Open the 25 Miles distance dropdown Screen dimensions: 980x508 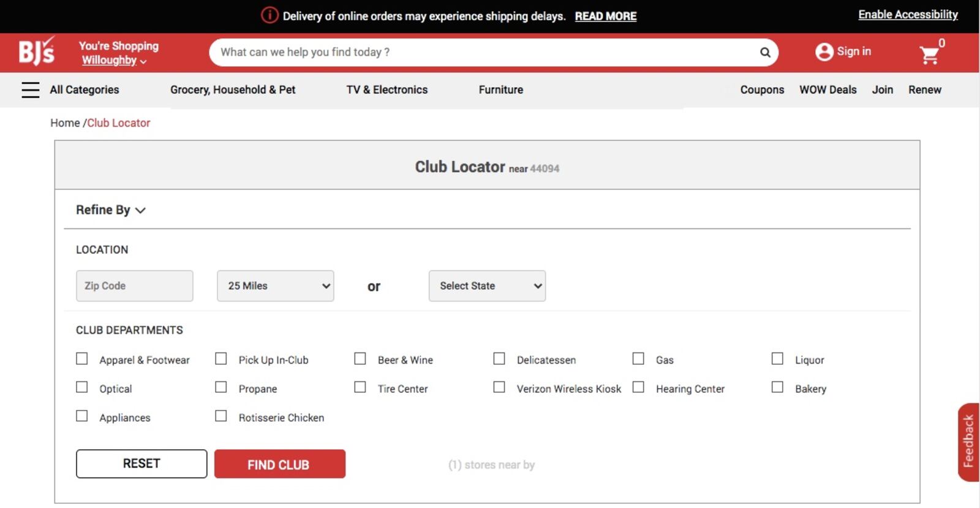coord(275,286)
